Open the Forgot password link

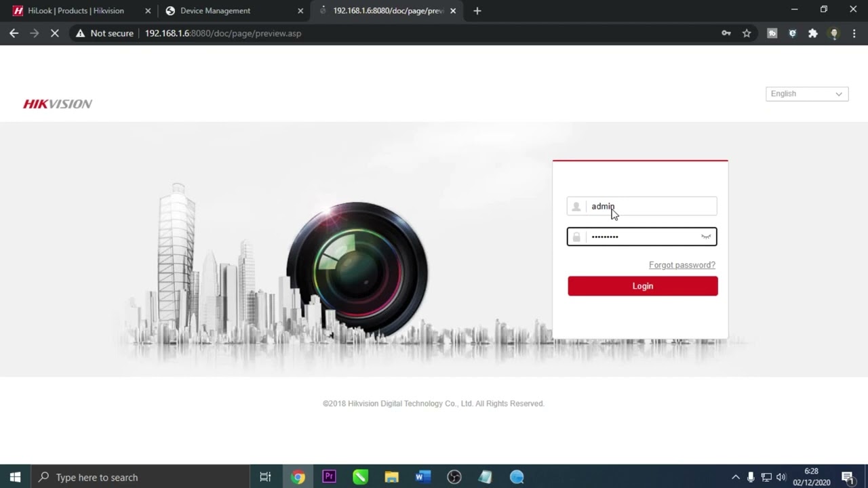682,265
